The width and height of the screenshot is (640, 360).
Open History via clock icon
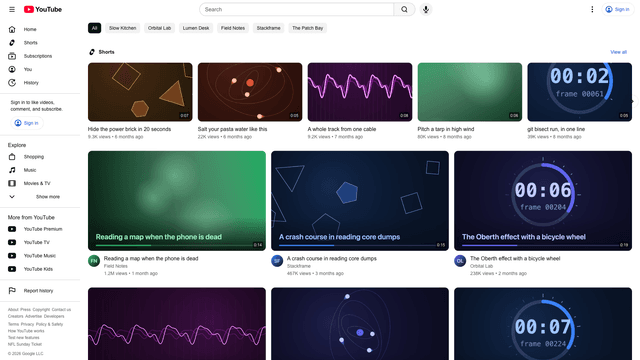pyautogui.click(x=12, y=83)
